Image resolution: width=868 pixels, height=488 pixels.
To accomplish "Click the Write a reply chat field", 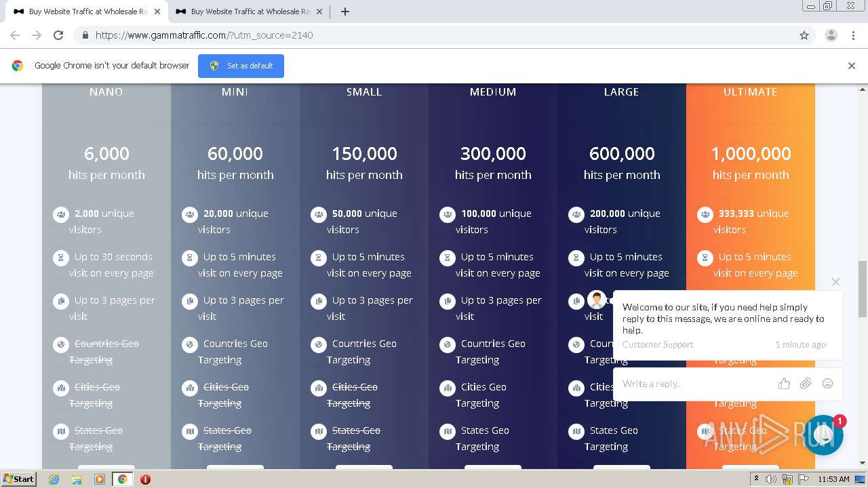I will 695,384.
